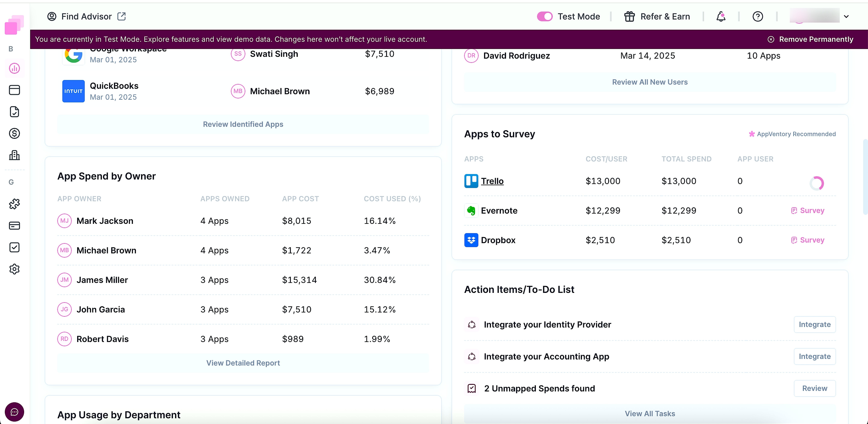
Task: Select Robert Davis row name
Action: point(102,339)
